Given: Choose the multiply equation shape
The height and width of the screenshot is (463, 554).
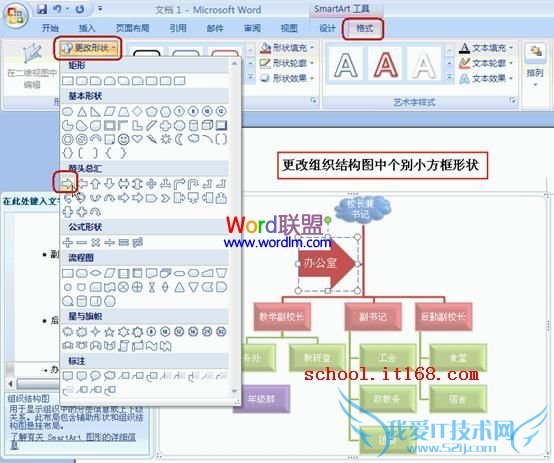Looking at the screenshot, I should pos(95,242).
